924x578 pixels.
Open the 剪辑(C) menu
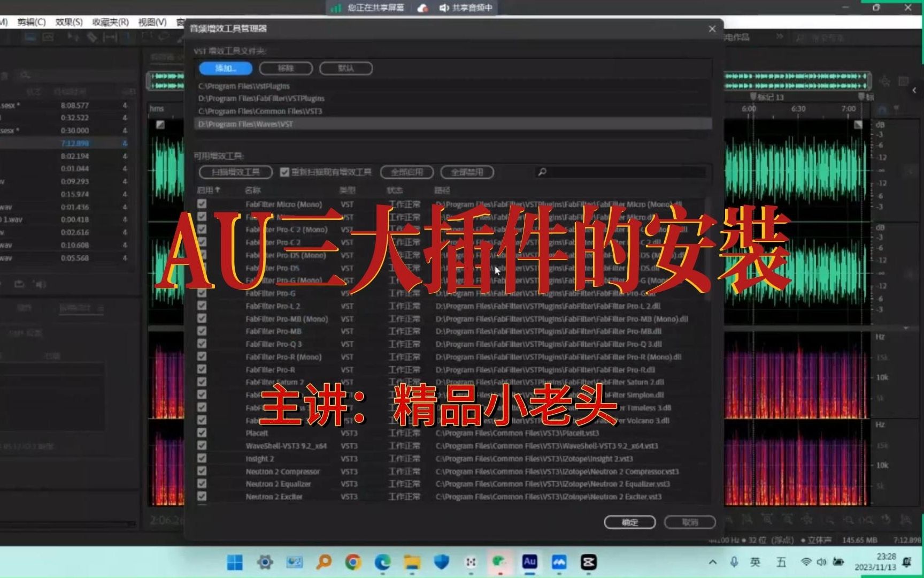[x=32, y=22]
